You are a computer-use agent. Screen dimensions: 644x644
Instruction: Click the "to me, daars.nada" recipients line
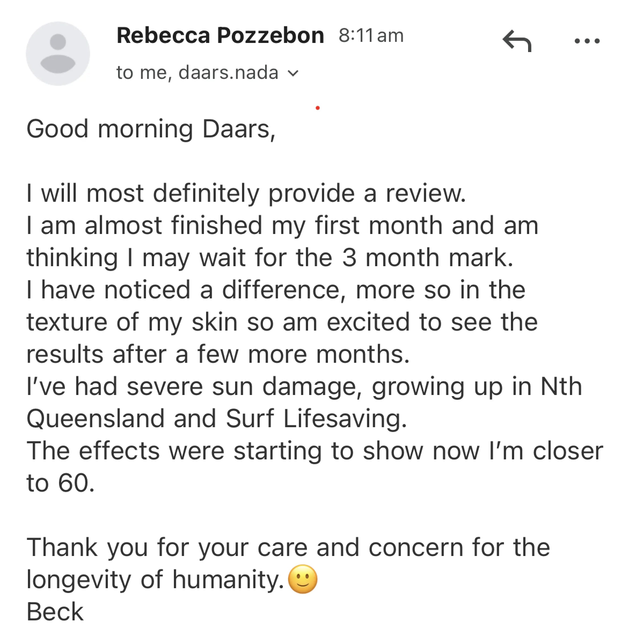coord(197,73)
